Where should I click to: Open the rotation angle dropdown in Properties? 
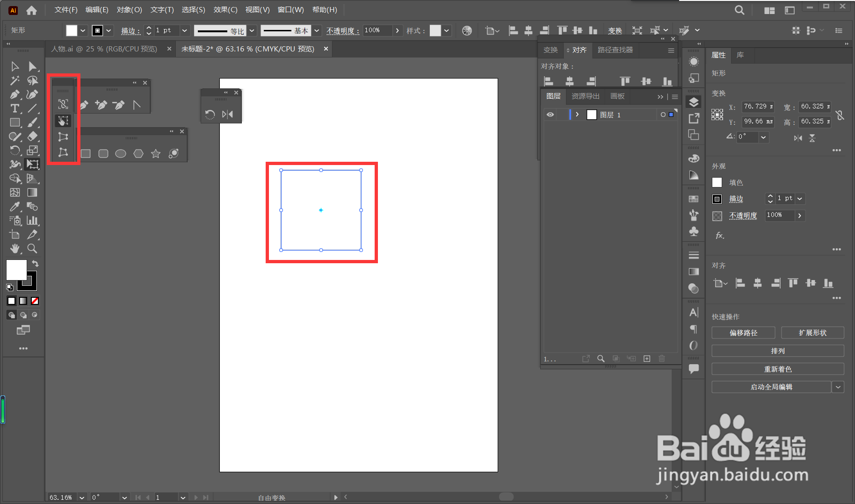(x=763, y=137)
